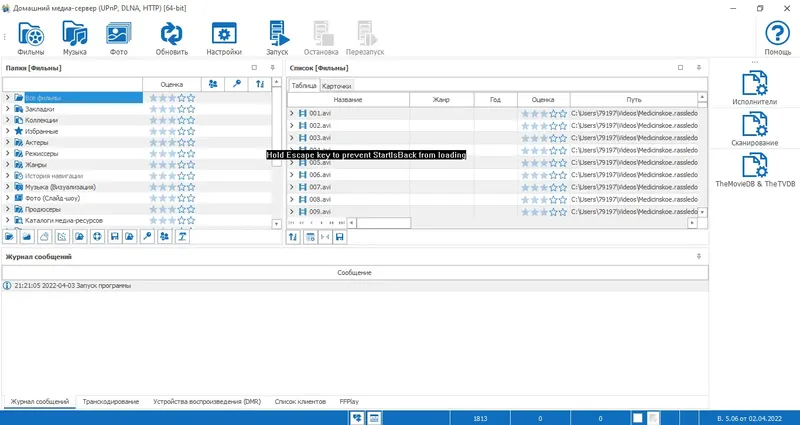This screenshot has height=425, width=800.
Task: Expand the Коллекции tree node
Action: tap(8, 120)
